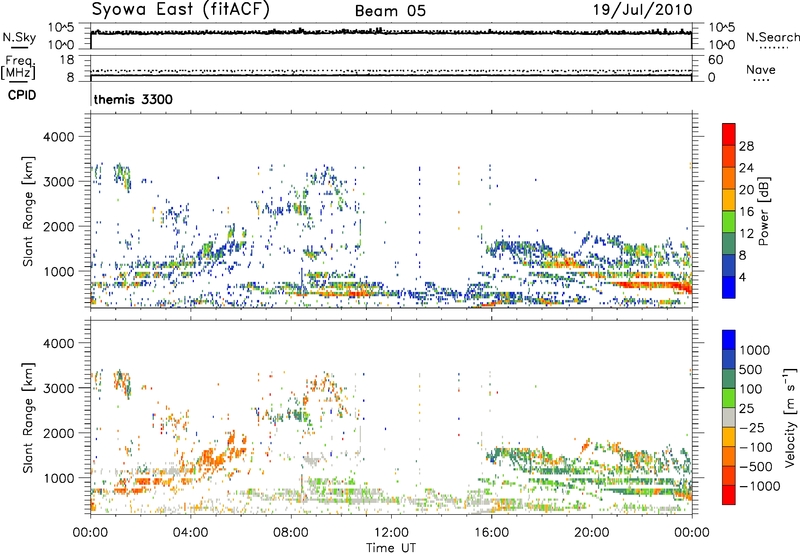Screen dimensions: 800x554
Task: Click the 'Power [dB]' colorbar title
Action: (763, 211)
